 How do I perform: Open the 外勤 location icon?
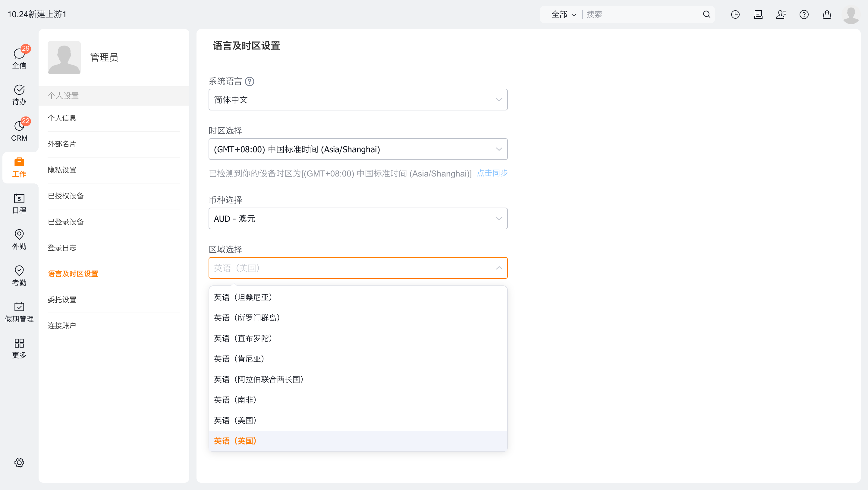pos(19,240)
